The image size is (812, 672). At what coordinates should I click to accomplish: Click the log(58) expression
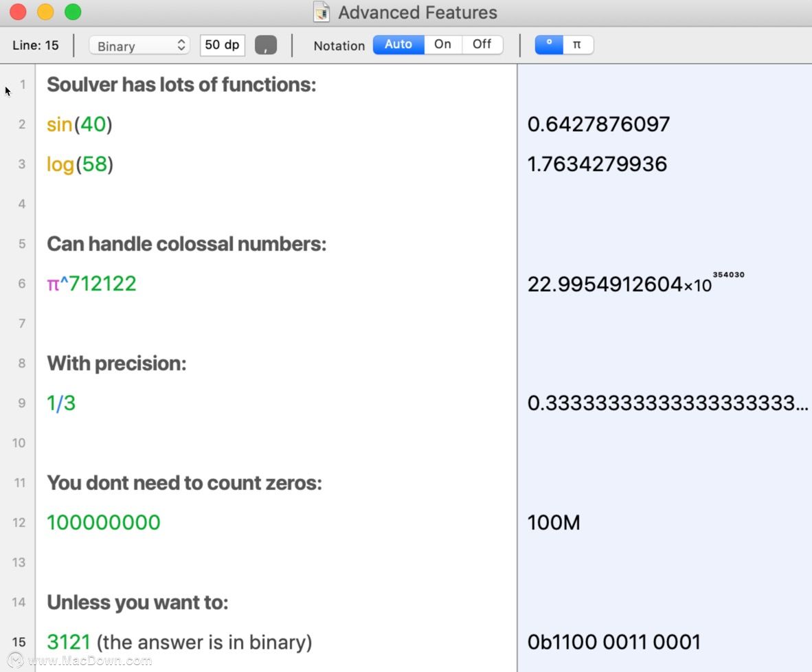point(80,164)
